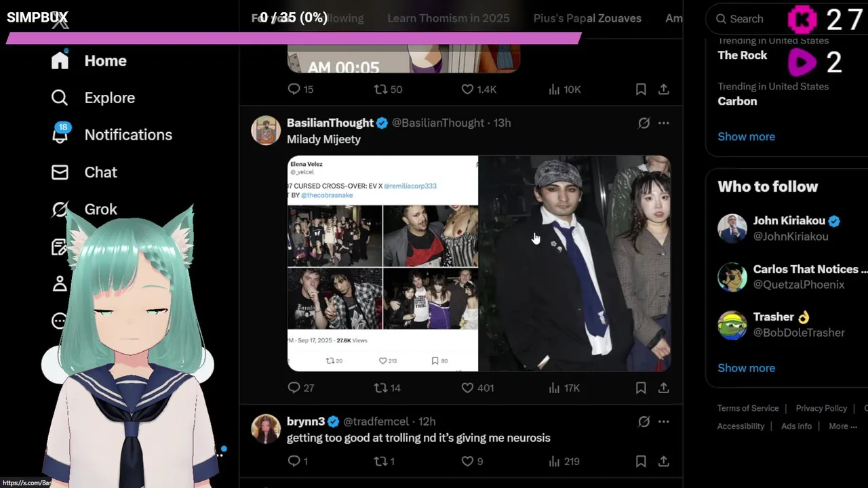868x488 pixels.
Task: Bookmark the brynn3 trolling post
Action: point(641,461)
